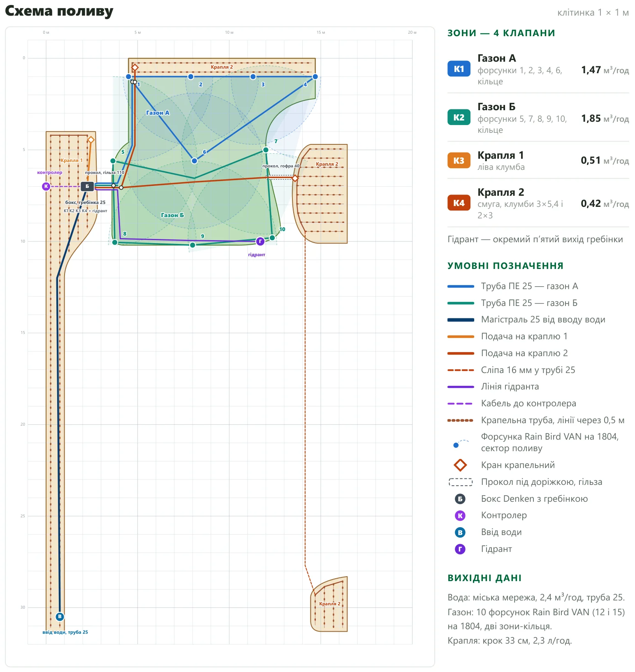The image size is (635, 672).
Task: Click the plan label "ввід води, труба 25"
Action: [65, 632]
